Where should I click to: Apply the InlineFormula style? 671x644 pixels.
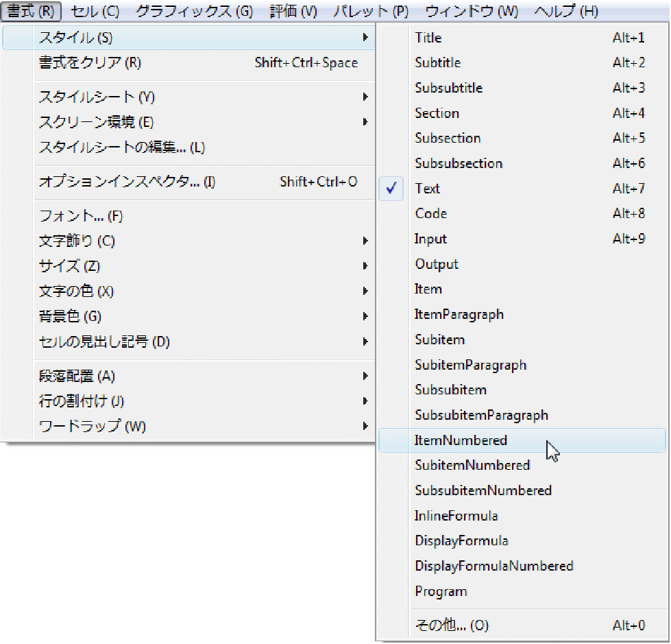tap(522, 516)
